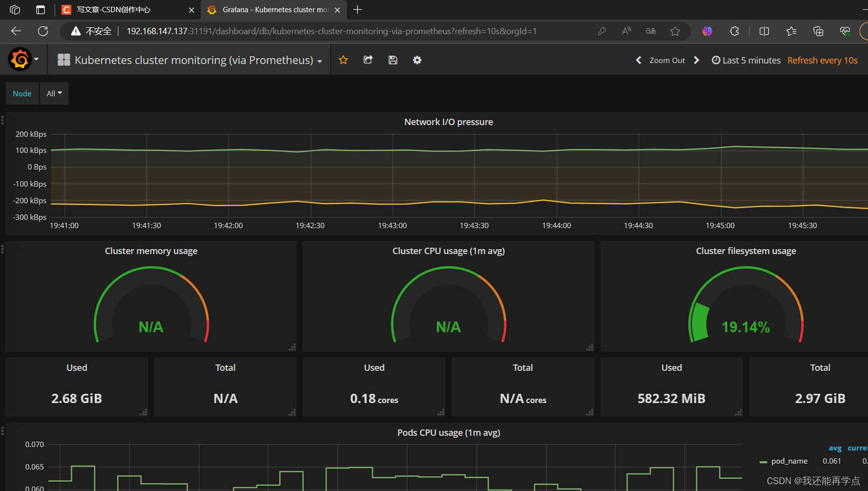
Task: Click the not secure warning icon
Action: pos(76,31)
